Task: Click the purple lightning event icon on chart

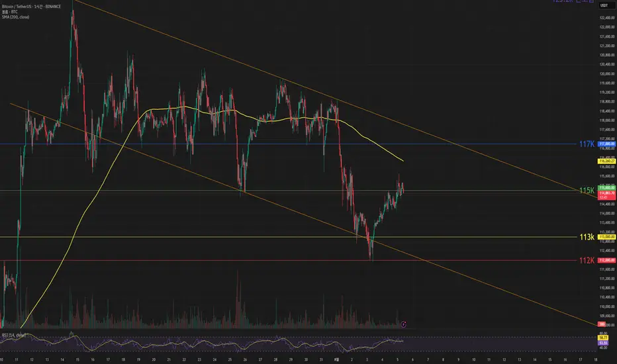Action: 403,324
